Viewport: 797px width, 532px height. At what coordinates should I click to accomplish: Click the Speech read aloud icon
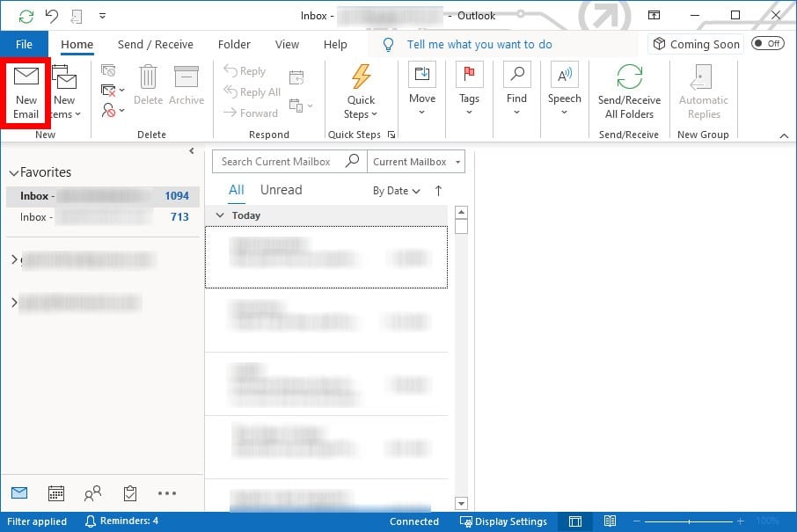[564, 76]
